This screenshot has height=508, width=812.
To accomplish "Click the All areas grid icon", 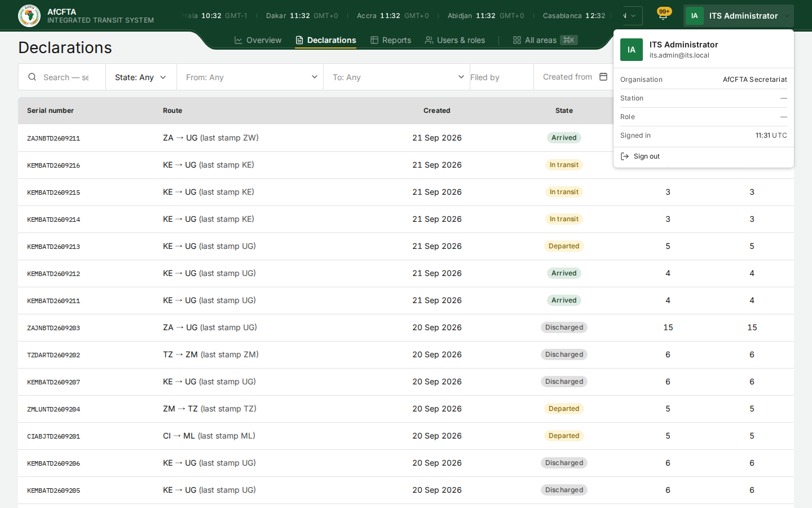I will click(x=517, y=40).
